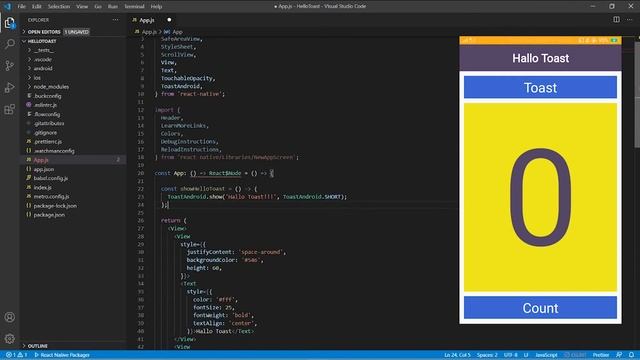Open package-lock.json in explorer
This screenshot has width=640, height=360.
point(55,206)
